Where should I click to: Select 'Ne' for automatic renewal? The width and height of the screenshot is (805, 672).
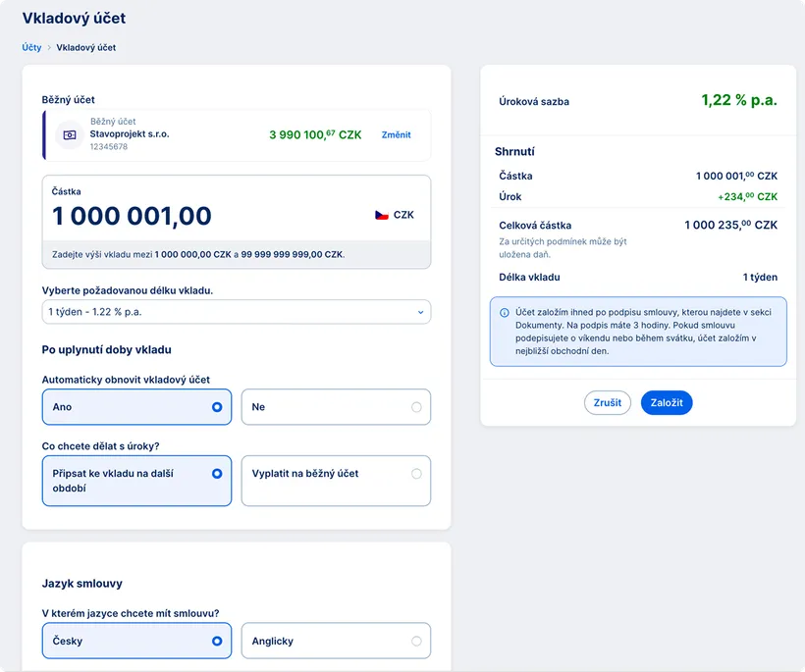pos(336,407)
